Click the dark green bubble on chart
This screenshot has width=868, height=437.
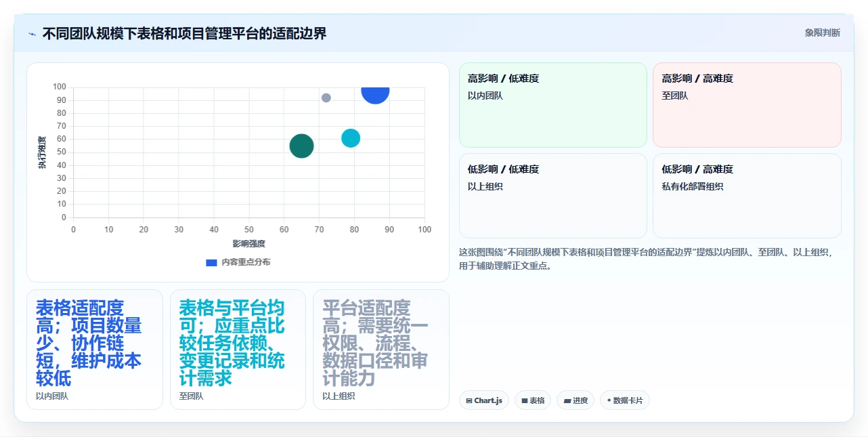pyautogui.click(x=301, y=146)
